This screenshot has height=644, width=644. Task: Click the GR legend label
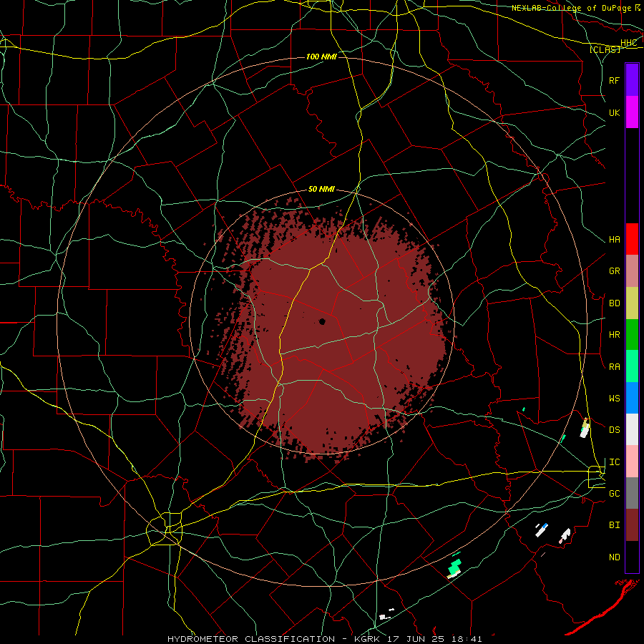pyautogui.click(x=614, y=271)
